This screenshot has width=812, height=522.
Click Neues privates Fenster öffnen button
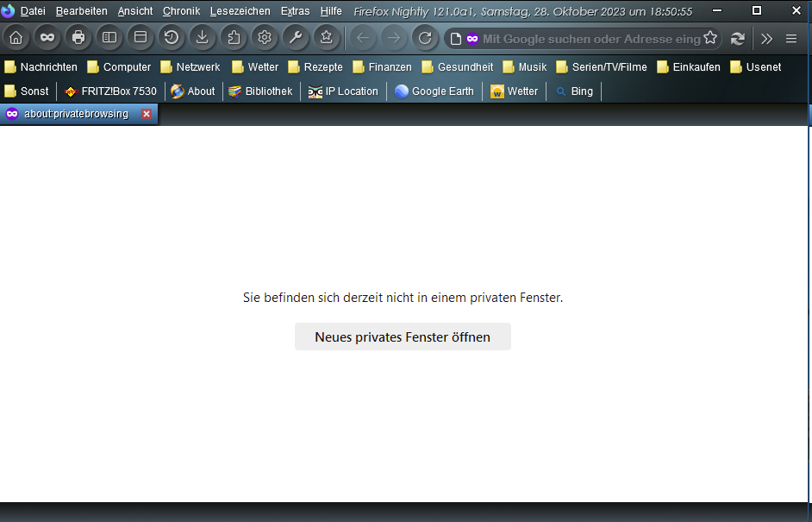coord(403,336)
